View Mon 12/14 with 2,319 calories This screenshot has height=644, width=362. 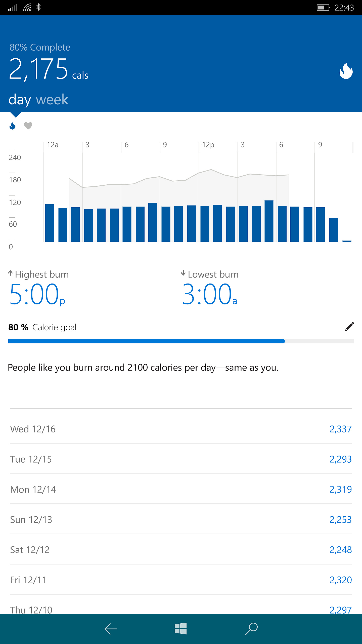pos(181,489)
